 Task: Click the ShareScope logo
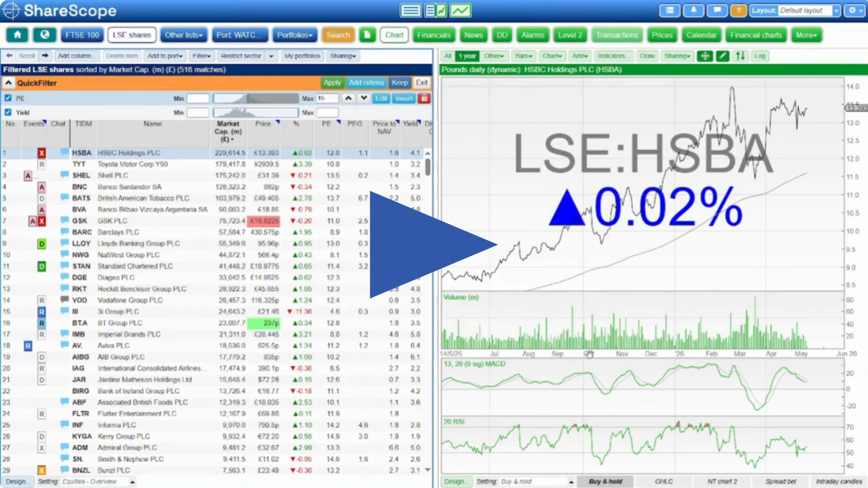[60, 10]
